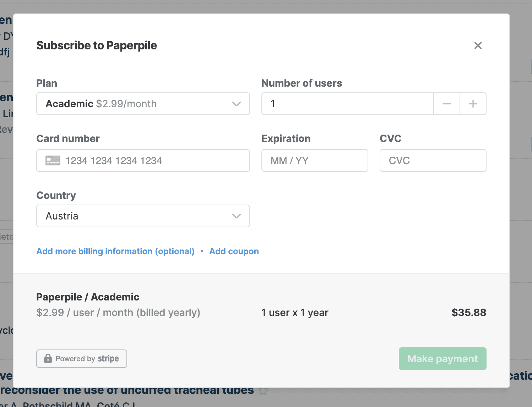This screenshot has height=407, width=532.
Task: Close the Subscribe to Paperpile dialog
Action: click(478, 45)
